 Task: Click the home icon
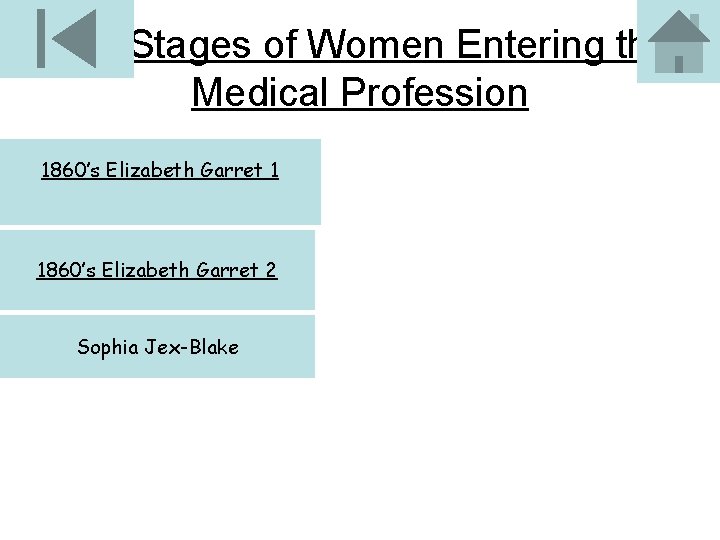(678, 42)
